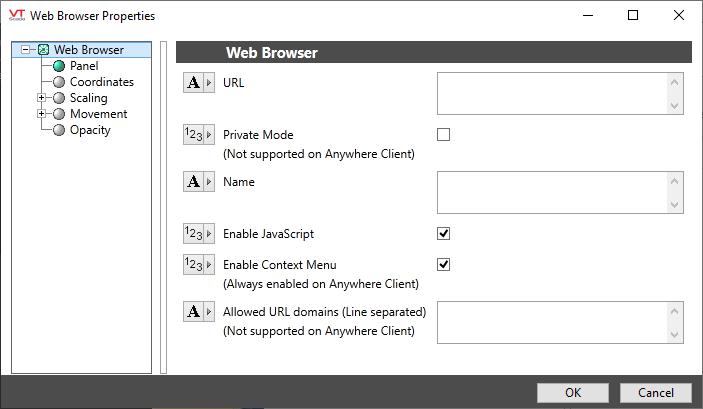
Task: Disable the Enable Context Menu checkbox
Action: 444,265
